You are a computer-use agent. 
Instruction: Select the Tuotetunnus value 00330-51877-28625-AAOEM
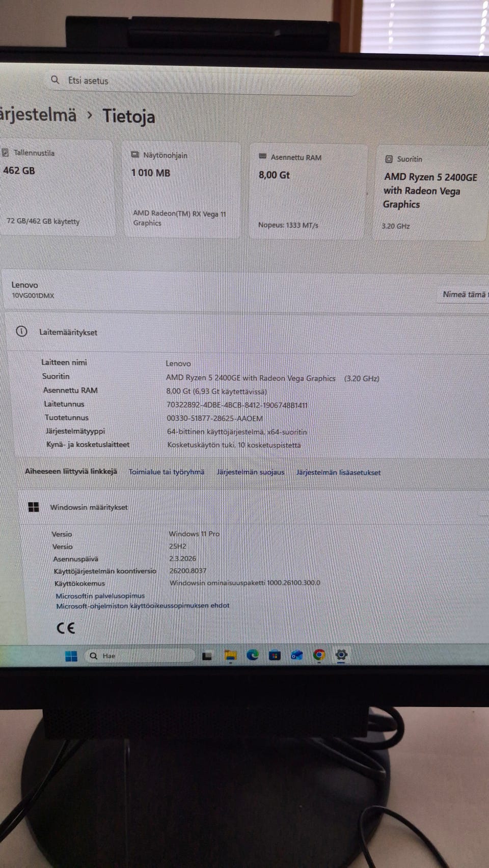click(214, 418)
